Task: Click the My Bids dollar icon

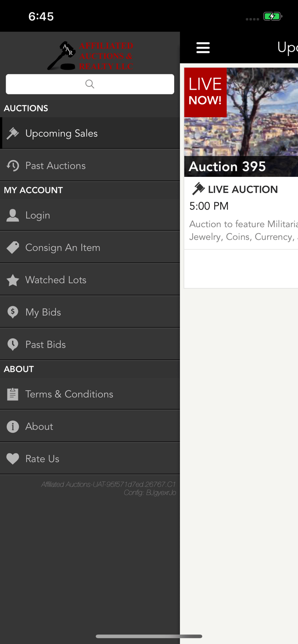Action: coord(13,312)
